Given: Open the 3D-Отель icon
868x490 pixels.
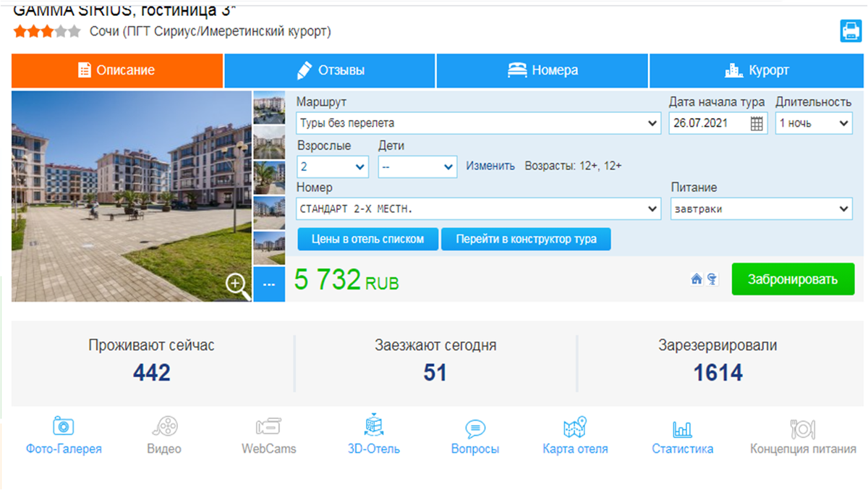Looking at the screenshot, I should tap(374, 425).
